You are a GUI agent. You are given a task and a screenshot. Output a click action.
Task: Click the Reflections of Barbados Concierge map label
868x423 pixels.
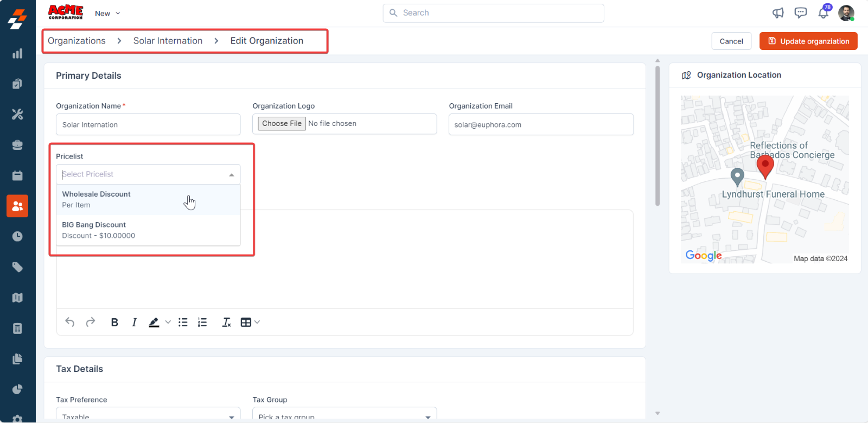point(792,150)
